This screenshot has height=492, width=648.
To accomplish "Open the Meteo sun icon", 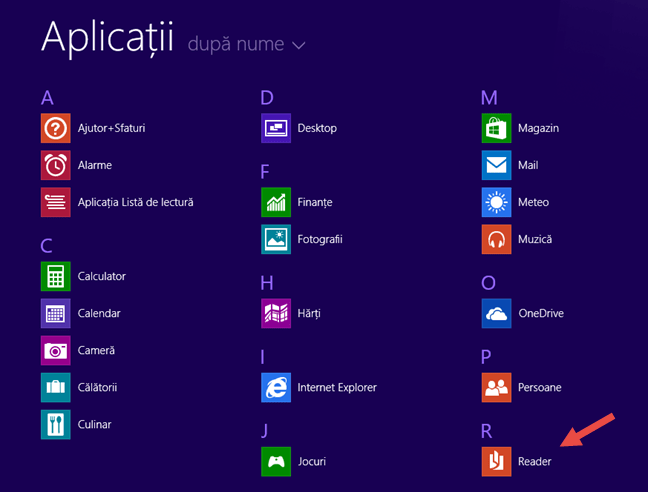I will tap(496, 202).
